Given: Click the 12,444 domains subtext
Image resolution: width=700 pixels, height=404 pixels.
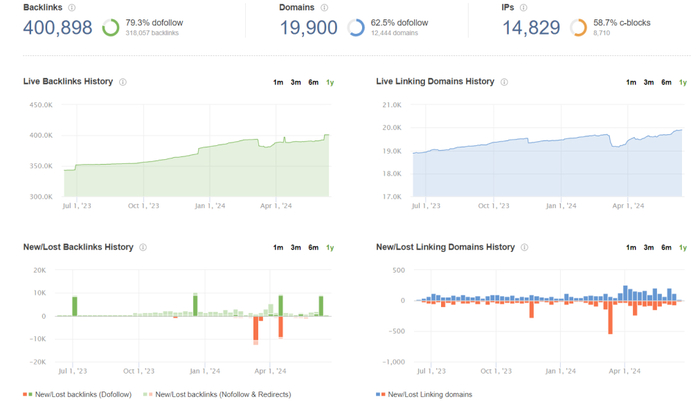Looking at the screenshot, I should coord(394,33).
